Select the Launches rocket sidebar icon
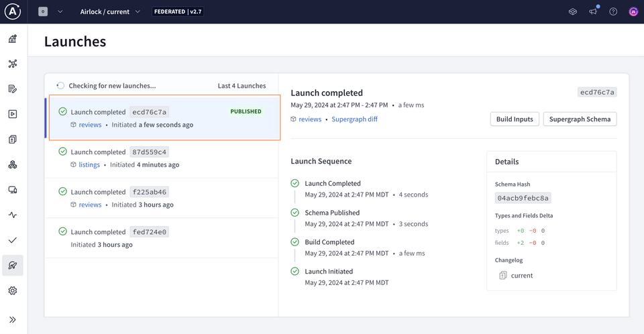 click(13, 266)
